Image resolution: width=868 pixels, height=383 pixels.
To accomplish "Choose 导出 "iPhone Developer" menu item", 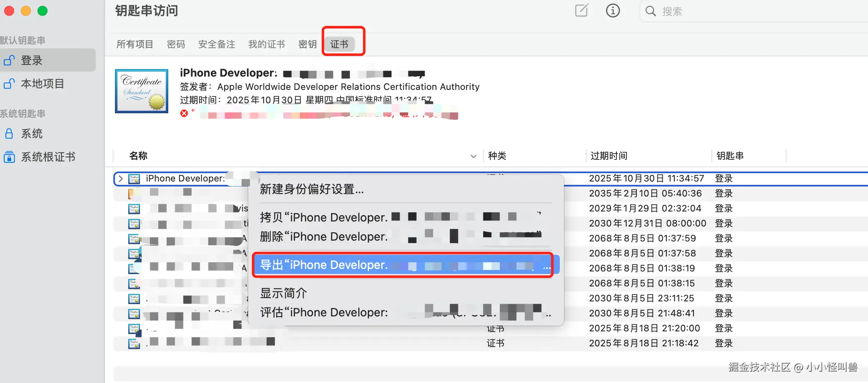I will pyautogui.click(x=406, y=265).
